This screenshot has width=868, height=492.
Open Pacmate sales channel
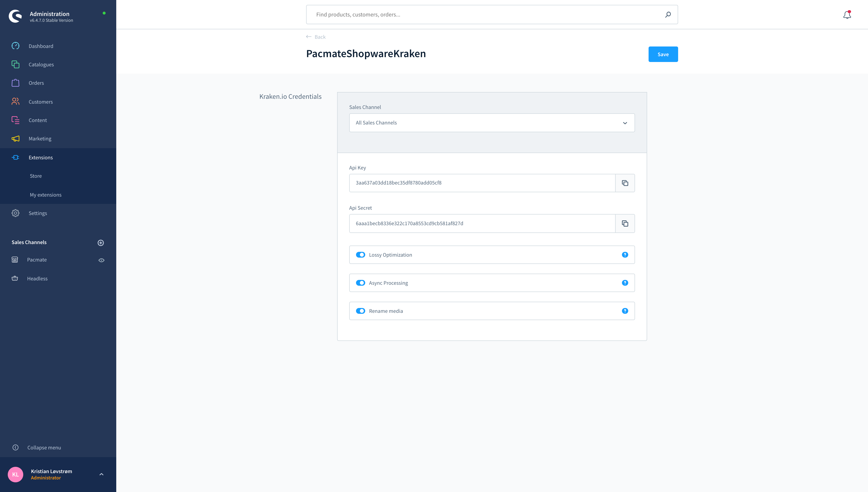point(37,260)
